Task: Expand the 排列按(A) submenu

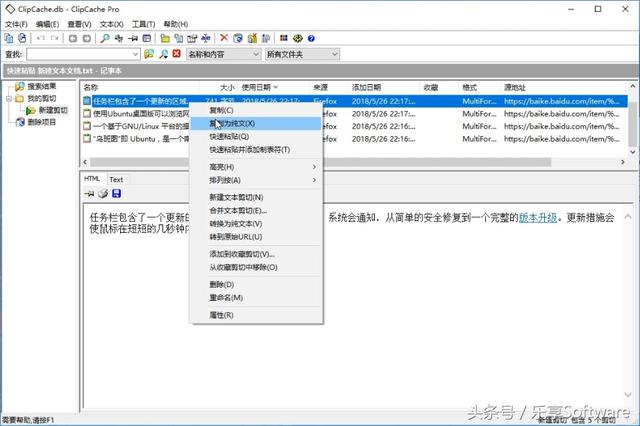Action: click(256, 180)
